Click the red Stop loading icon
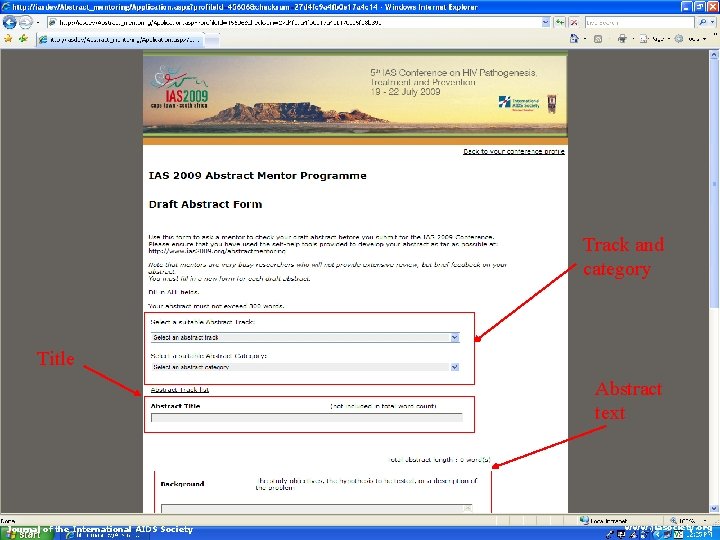720x540 pixels. (574, 22)
